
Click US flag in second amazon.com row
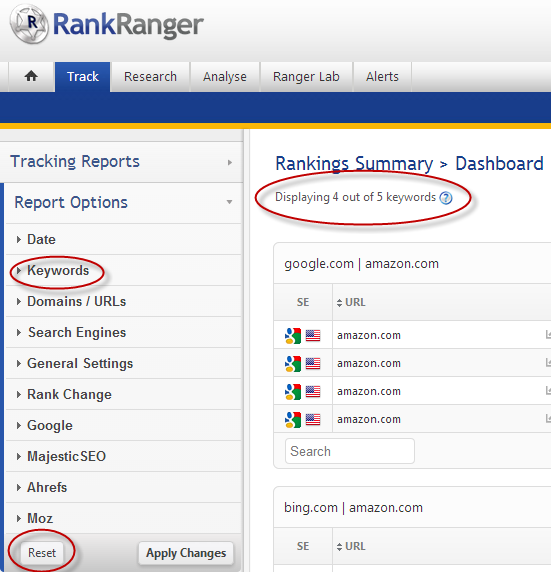tap(313, 364)
